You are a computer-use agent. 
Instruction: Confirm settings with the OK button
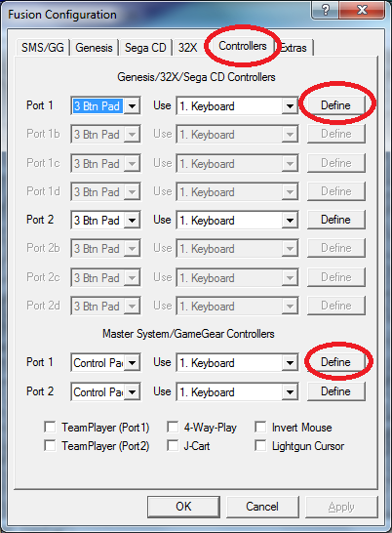coord(183,507)
